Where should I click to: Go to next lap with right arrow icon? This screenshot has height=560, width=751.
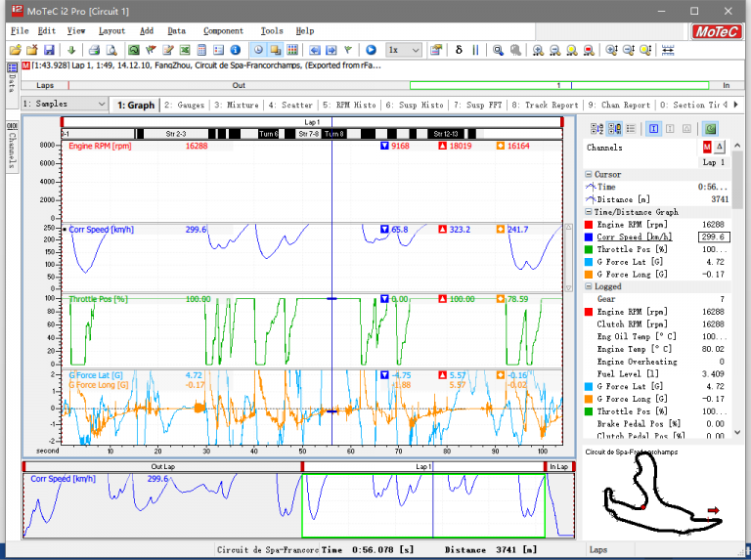pos(331,50)
